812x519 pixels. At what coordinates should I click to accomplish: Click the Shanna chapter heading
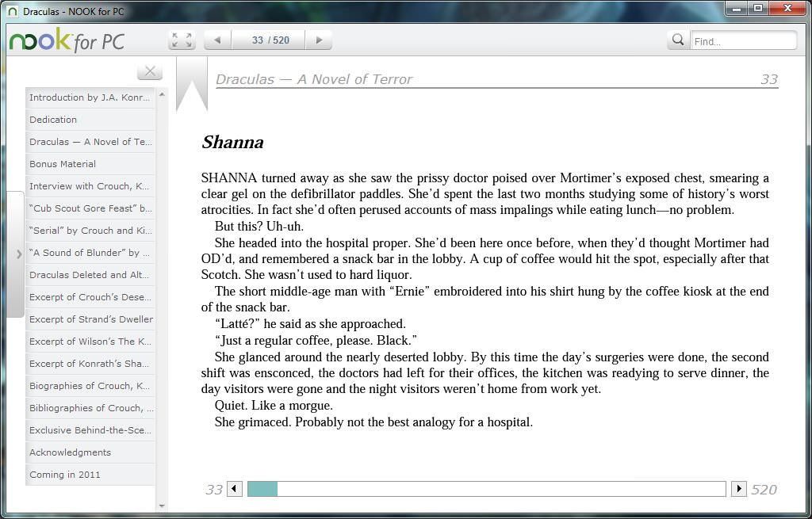pos(232,143)
